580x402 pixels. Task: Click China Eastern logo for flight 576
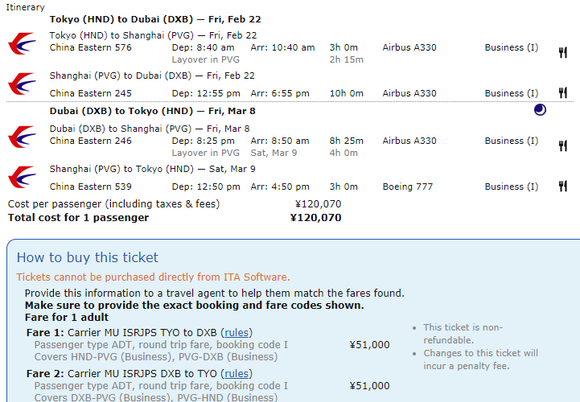point(22,44)
